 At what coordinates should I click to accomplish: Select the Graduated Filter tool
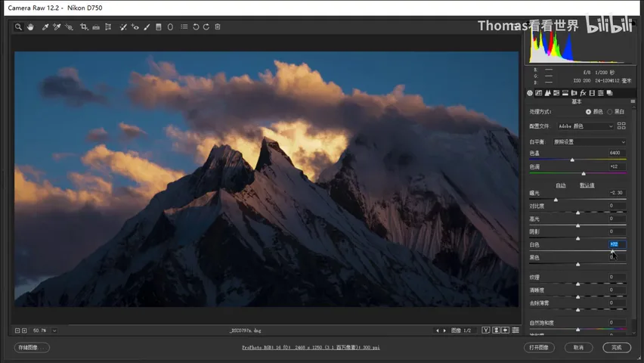[159, 26]
